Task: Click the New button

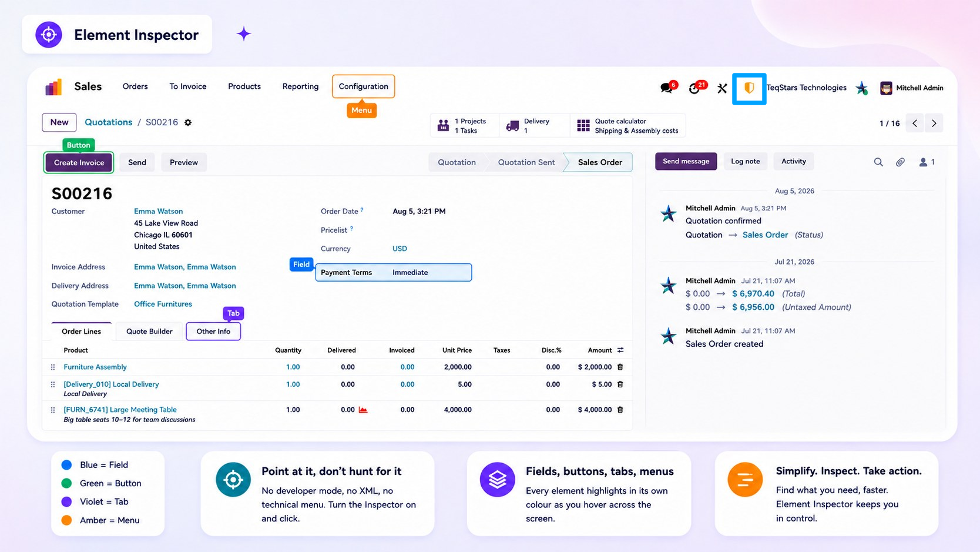Action: (x=59, y=122)
